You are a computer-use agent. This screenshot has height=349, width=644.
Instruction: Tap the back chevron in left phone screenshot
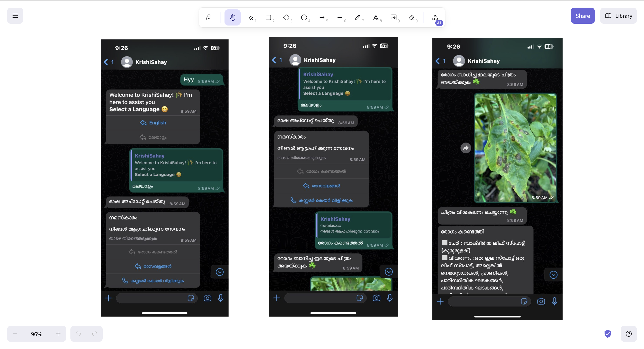pyautogui.click(x=106, y=62)
